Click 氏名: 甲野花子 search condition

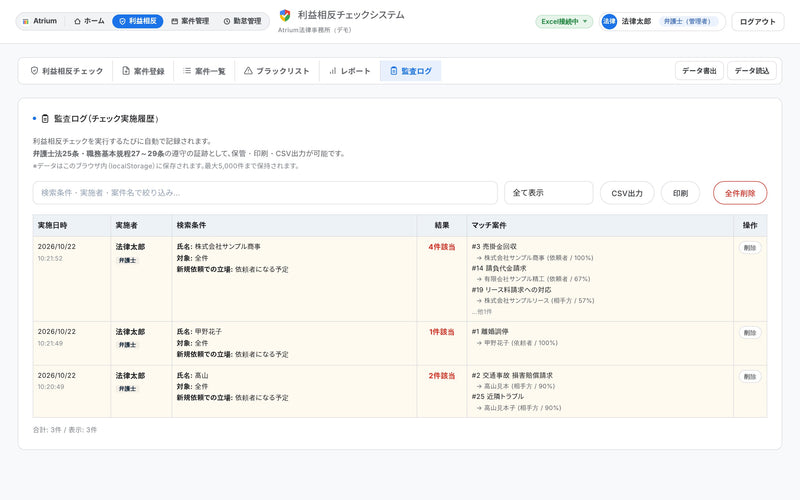[199, 332]
